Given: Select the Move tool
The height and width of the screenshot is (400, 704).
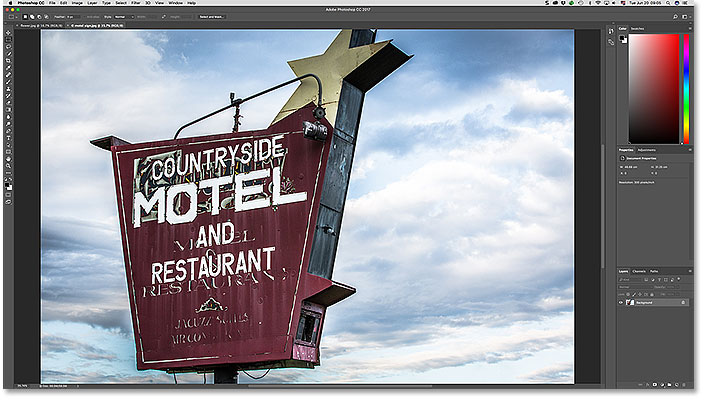Looking at the screenshot, I should click(x=9, y=33).
